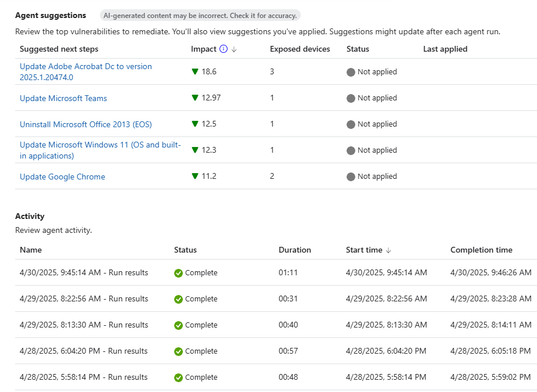The image size is (537, 392).
Task: Click completion time 4/29/2025, 8:14:11 AM
Action: coord(491,325)
